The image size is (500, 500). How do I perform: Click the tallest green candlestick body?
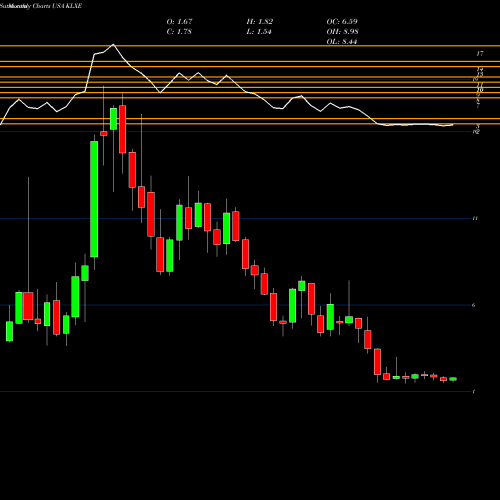(94, 199)
